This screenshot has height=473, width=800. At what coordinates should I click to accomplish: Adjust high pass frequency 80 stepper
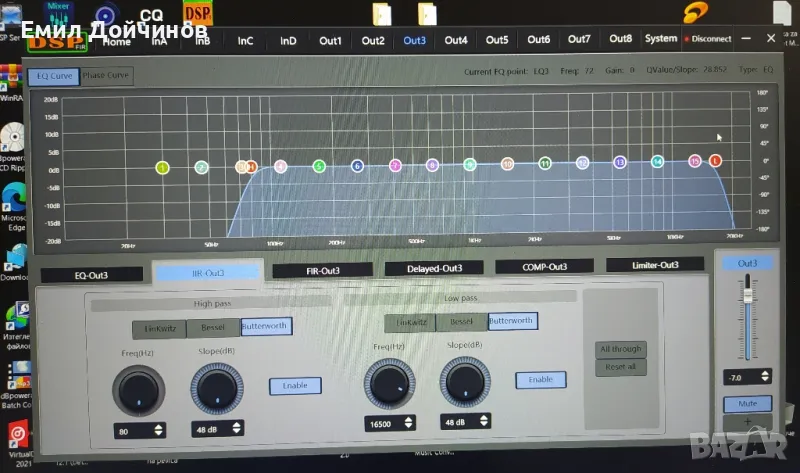click(x=157, y=430)
